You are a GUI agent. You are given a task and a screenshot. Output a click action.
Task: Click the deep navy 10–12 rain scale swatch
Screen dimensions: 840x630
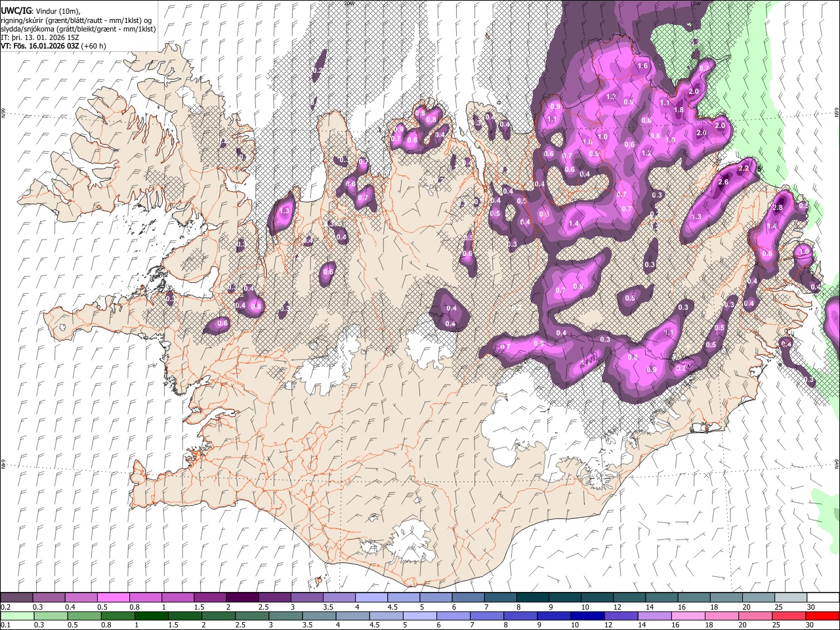(x=587, y=616)
